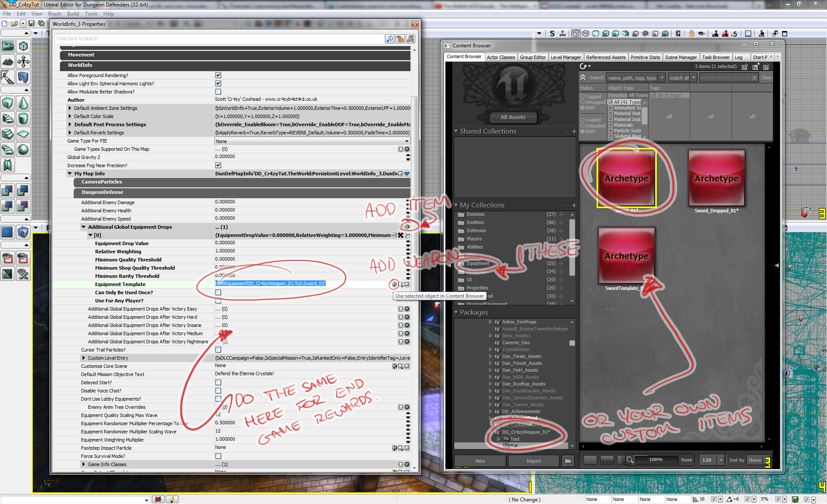Click the thumbnail zoom 100% slider
The height and width of the screenshot is (504, 827).
(x=656, y=460)
